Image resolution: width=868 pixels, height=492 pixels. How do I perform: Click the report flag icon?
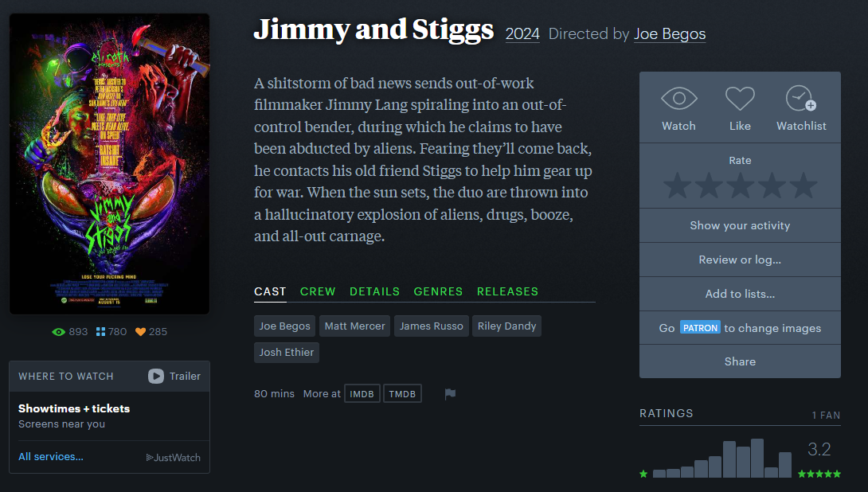click(450, 394)
